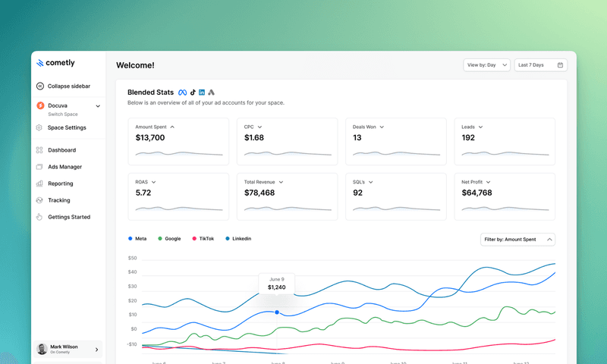
Task: Open the Total Revenue metric dropdown
Action: pyautogui.click(x=281, y=182)
